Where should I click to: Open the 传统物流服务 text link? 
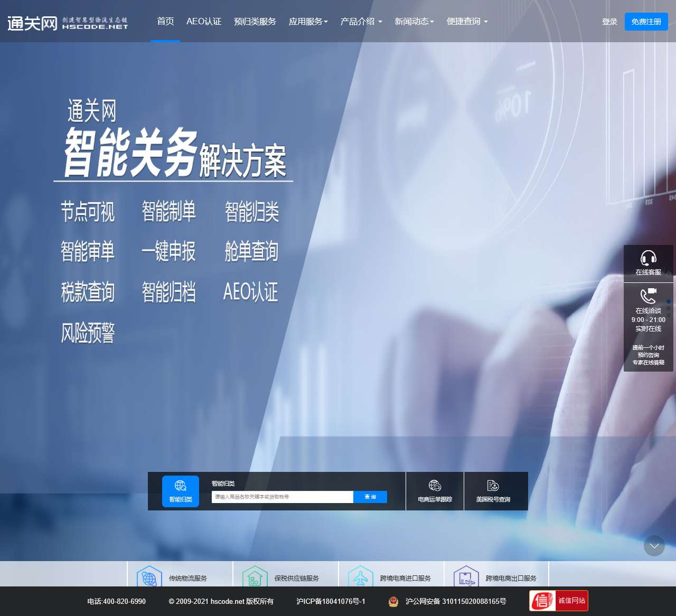pos(188,579)
